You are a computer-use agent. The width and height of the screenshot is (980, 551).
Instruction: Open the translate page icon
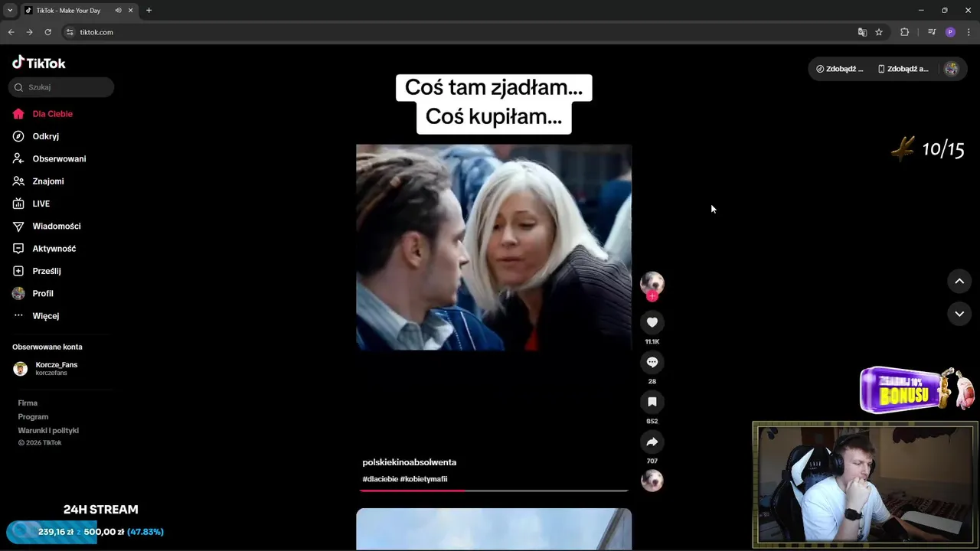[862, 32]
